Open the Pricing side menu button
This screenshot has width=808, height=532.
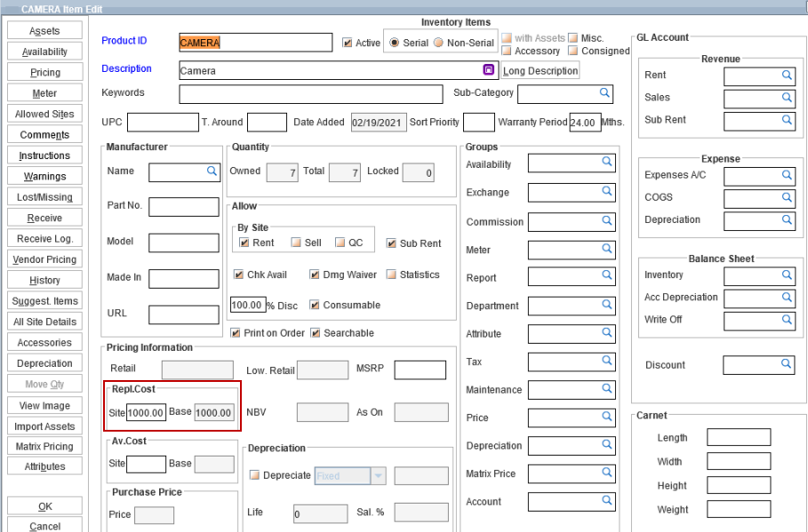coord(44,73)
